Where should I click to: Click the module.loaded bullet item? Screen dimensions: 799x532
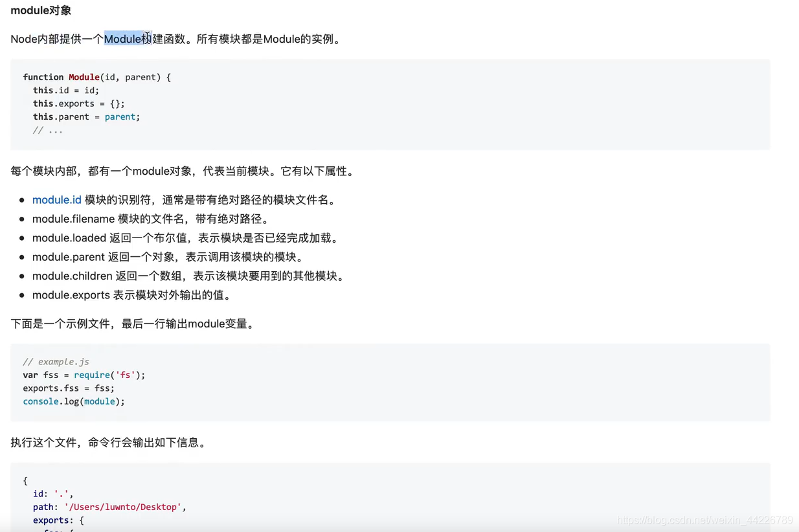click(185, 238)
